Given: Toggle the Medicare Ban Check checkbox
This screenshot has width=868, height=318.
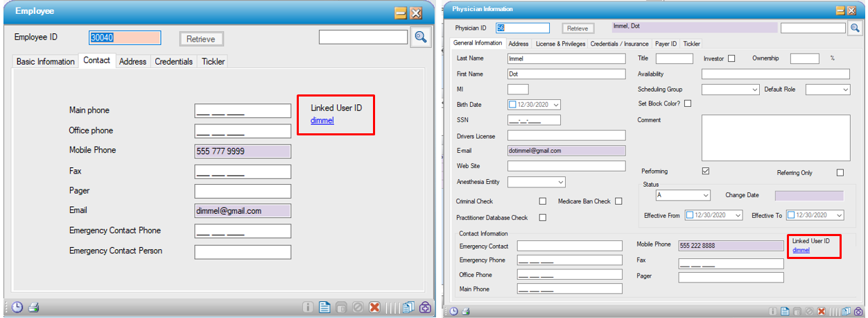Looking at the screenshot, I should 618,201.
